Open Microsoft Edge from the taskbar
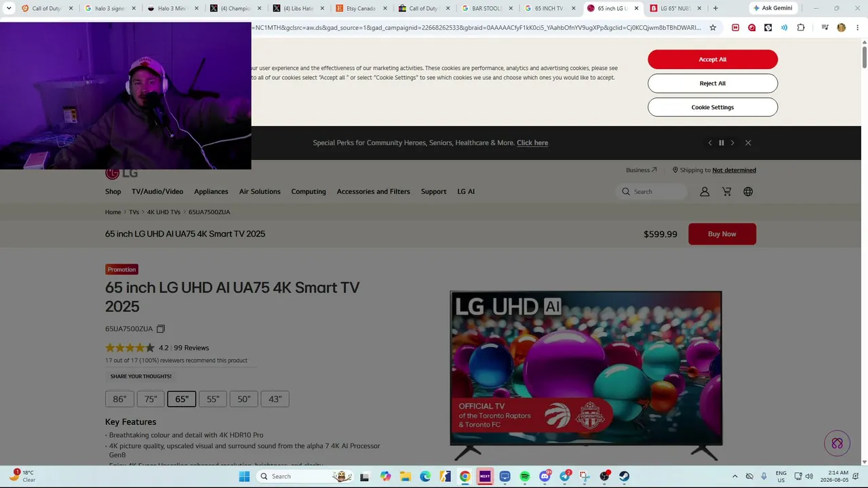 click(425, 476)
